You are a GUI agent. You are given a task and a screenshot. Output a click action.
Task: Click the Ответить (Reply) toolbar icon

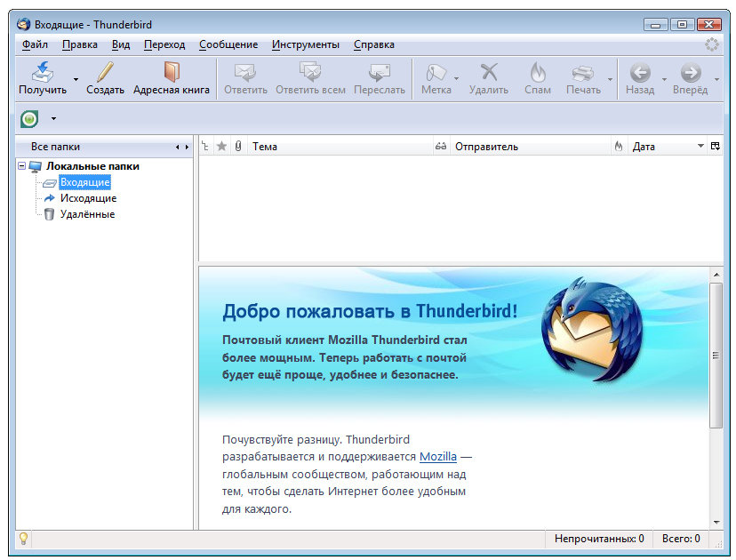click(x=245, y=72)
